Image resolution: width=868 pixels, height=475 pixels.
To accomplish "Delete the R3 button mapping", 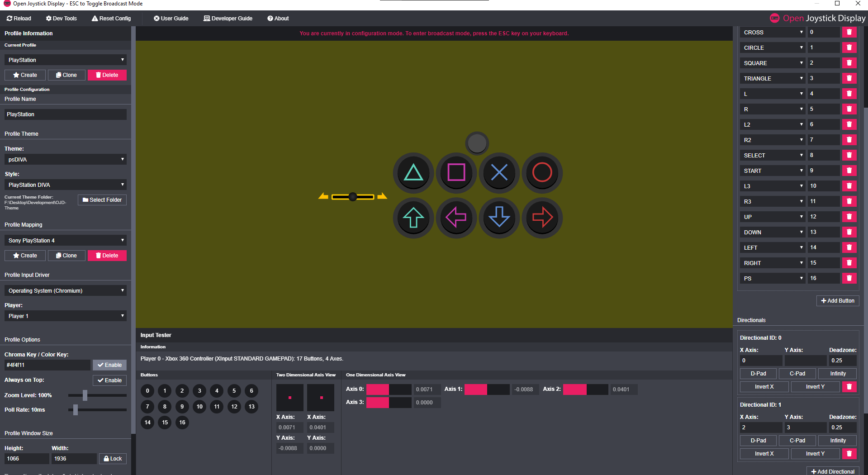I will (x=849, y=201).
